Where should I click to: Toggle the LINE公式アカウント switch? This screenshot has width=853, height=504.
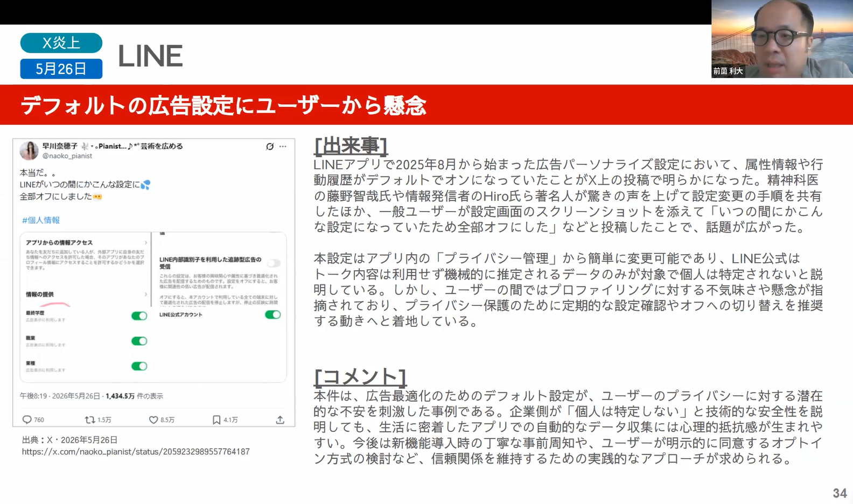[x=273, y=314]
